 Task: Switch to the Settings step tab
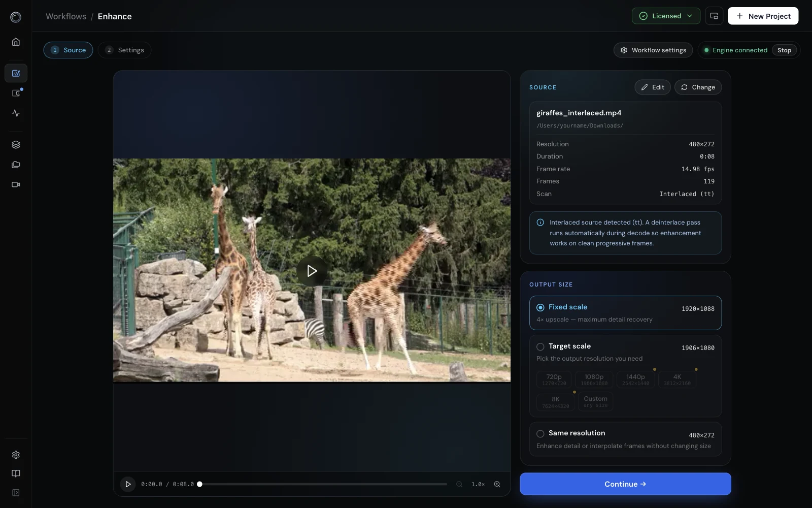point(124,50)
